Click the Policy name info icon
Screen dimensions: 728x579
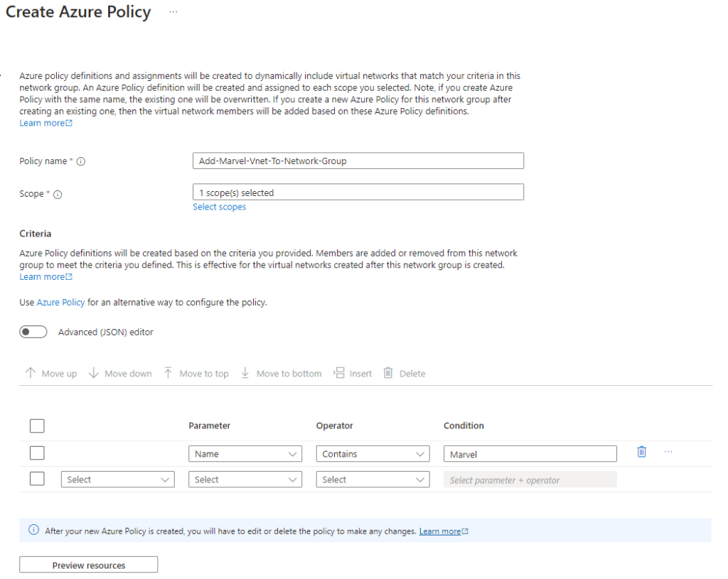tap(81, 162)
